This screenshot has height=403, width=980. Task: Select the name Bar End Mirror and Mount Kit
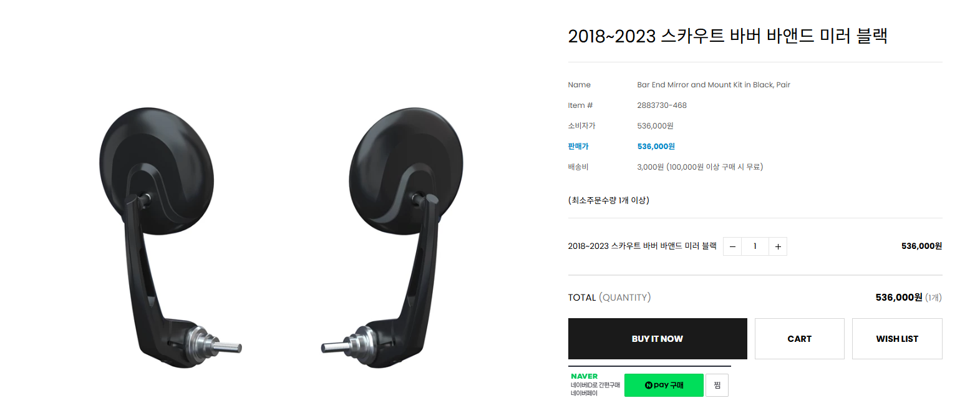(714, 85)
